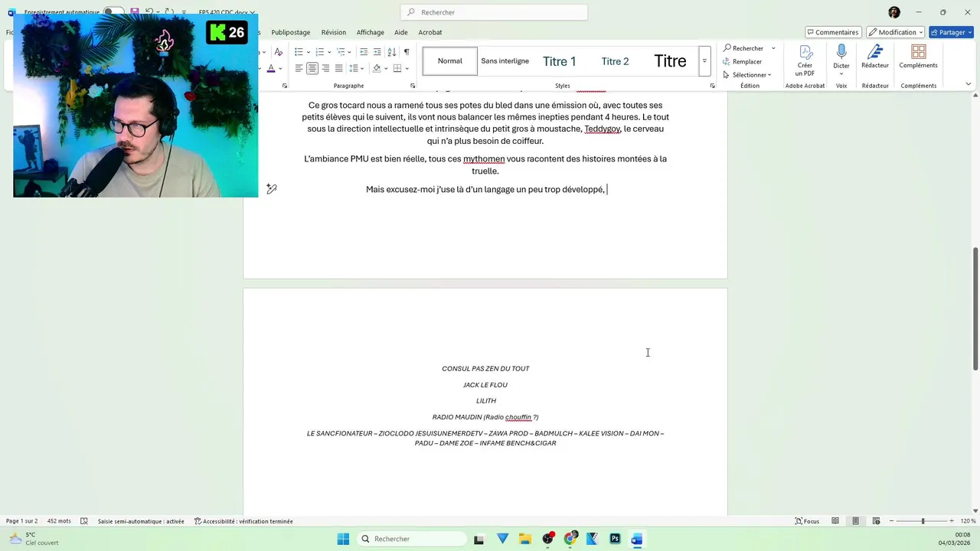Open the Publipostage tab
980x551 pixels.
coord(291,32)
